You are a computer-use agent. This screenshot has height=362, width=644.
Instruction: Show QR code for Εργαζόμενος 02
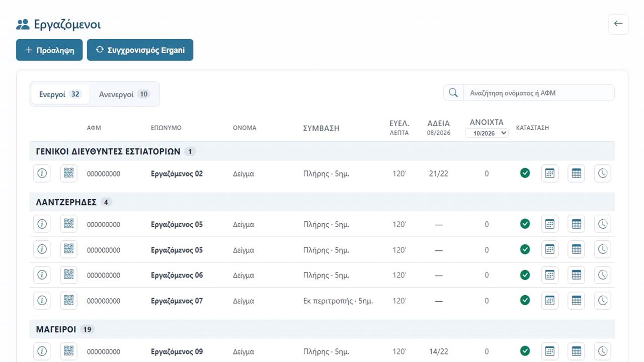[69, 173]
